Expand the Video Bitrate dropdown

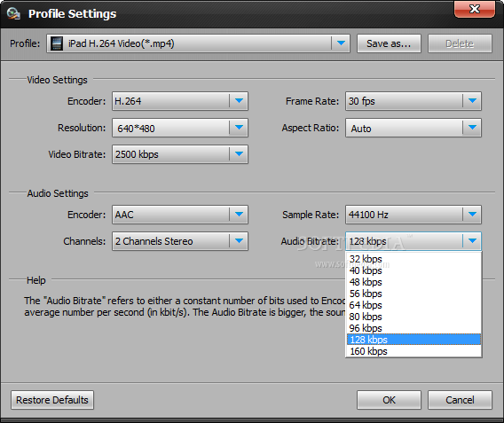(x=239, y=154)
